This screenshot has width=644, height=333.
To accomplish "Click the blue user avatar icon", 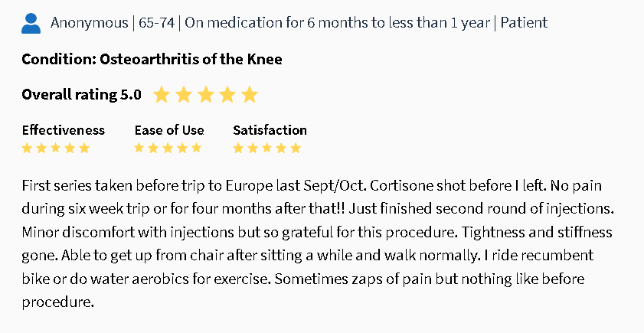I will pos(31,23).
